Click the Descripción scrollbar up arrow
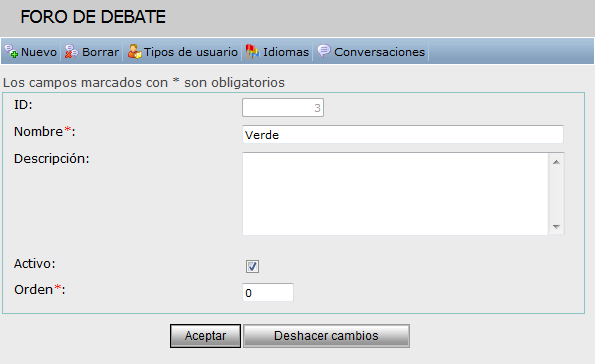The height and width of the screenshot is (364, 595). 556,162
